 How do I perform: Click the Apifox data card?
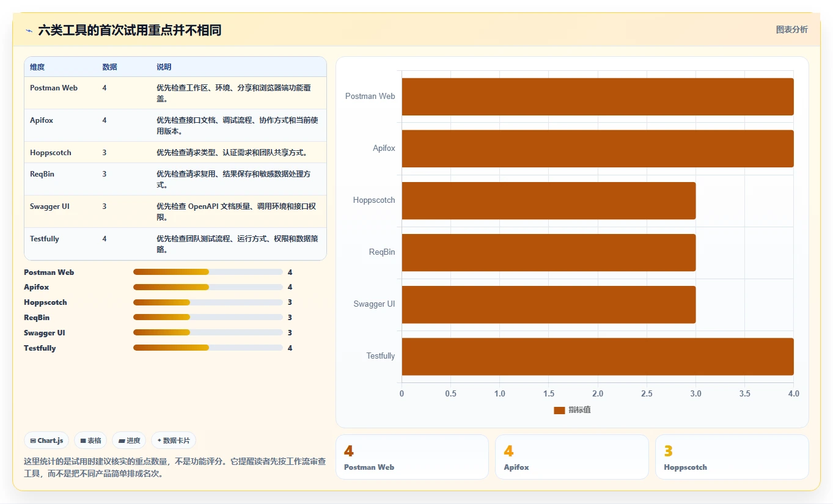pyautogui.click(x=571, y=457)
